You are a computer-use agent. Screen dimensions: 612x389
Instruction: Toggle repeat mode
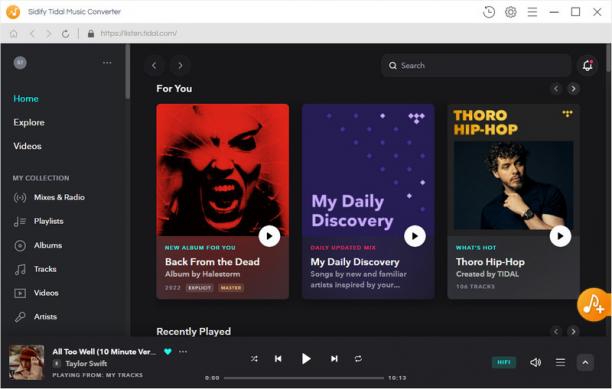click(358, 359)
